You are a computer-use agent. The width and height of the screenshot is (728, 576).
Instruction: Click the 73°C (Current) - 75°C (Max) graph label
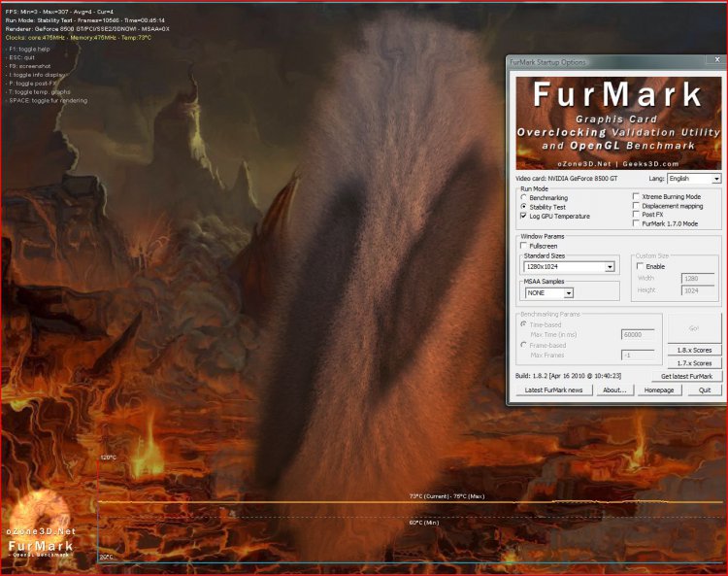click(x=447, y=496)
